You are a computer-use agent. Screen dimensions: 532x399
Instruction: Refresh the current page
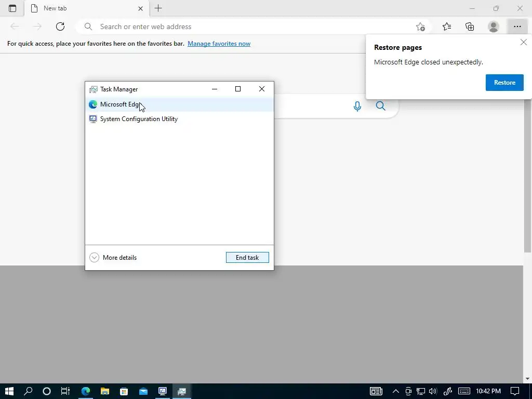[60, 26]
